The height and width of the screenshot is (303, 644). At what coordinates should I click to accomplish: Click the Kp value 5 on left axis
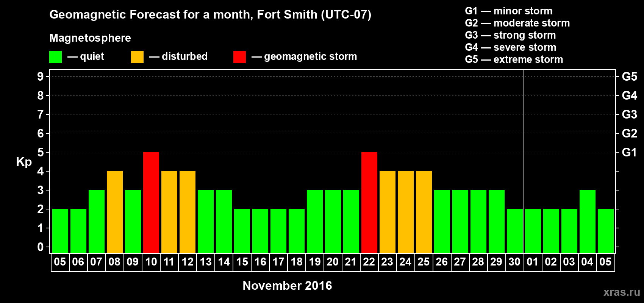[41, 152]
